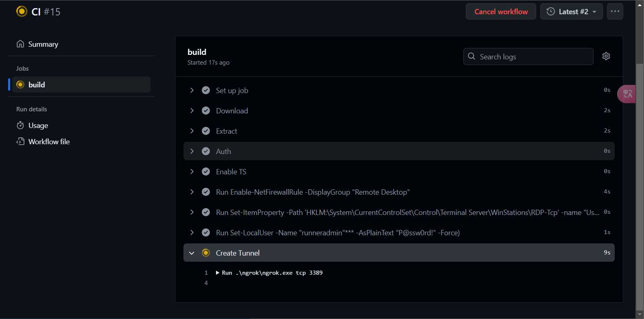Click the clock icon in Latest #2 button
The width and height of the screenshot is (644, 319).
point(551,11)
